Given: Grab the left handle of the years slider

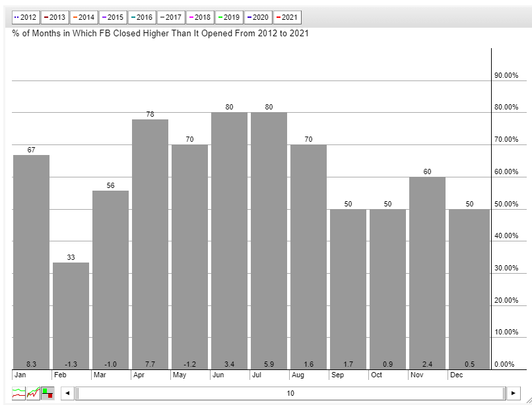Looking at the screenshot, I should [x=77, y=393].
